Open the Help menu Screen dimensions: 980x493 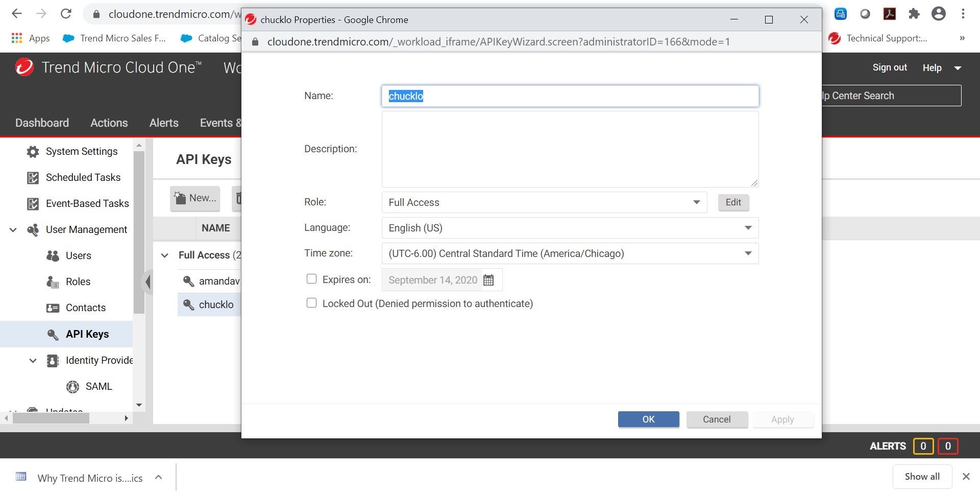coord(932,68)
